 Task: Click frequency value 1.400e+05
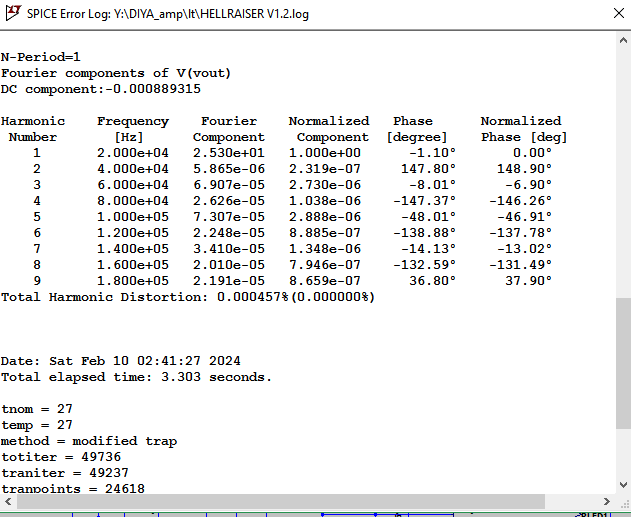133,249
